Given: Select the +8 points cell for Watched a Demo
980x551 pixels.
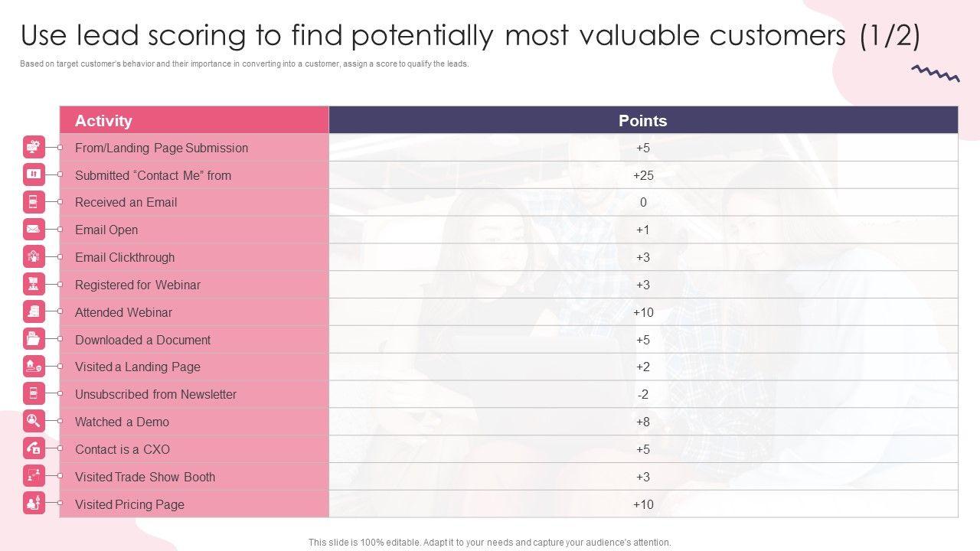Looking at the screenshot, I should click(643, 422).
